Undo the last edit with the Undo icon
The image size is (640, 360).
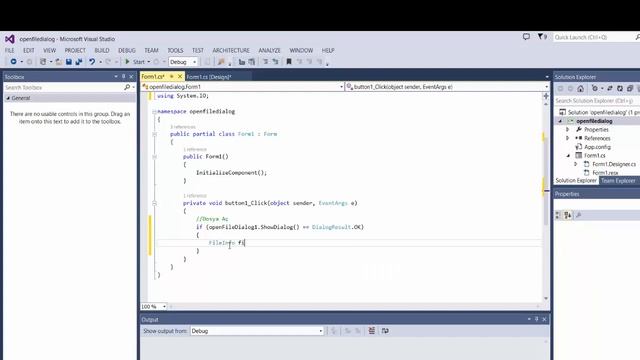[x=92, y=62]
